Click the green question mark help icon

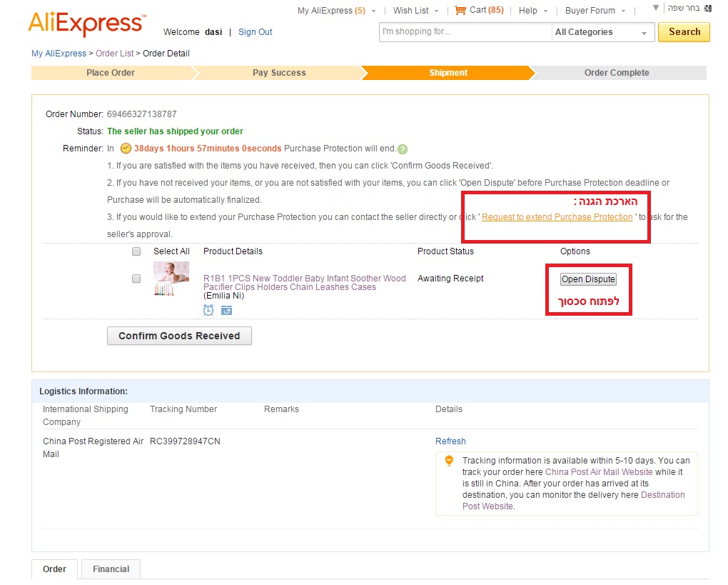pos(403,149)
